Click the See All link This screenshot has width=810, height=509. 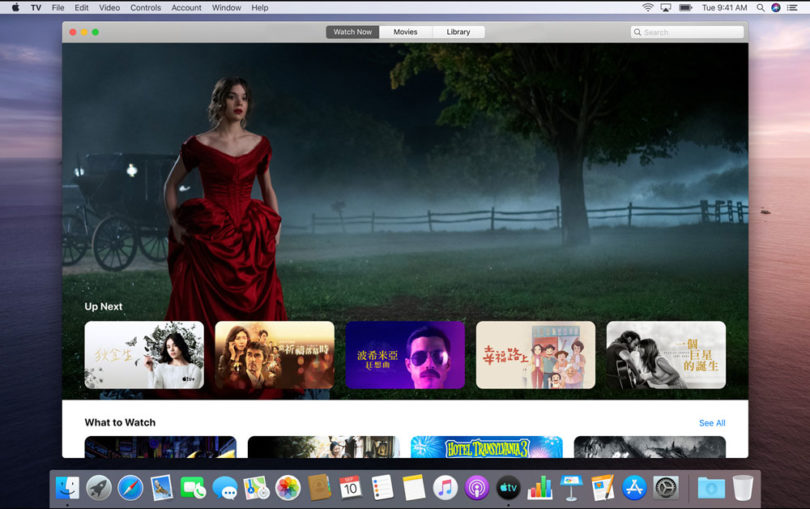point(712,423)
